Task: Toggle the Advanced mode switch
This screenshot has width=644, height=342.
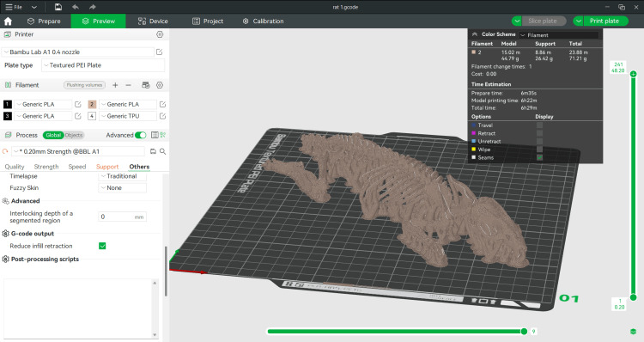Action: coord(141,135)
